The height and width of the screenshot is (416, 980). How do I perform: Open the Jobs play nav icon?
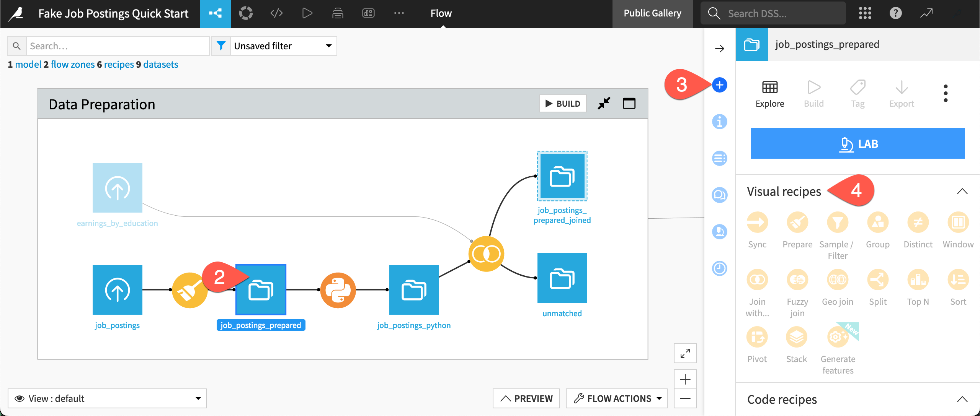[x=307, y=13]
